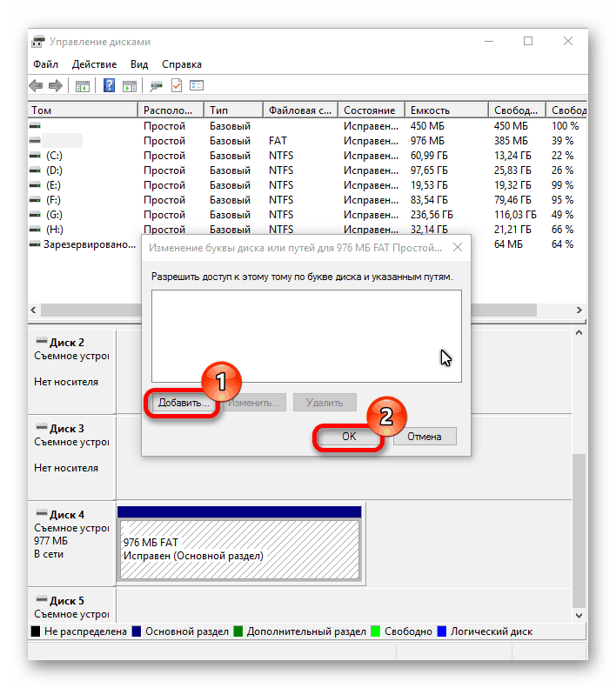Screen dimensions: 616x688
Task: Sort by the Располо... column header
Action: point(171,110)
